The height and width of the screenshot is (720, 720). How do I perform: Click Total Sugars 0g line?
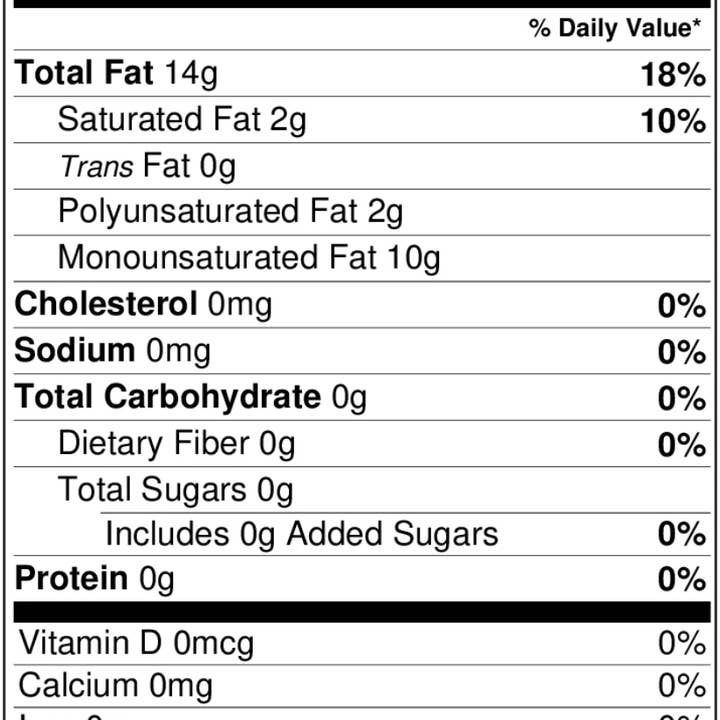(x=175, y=490)
